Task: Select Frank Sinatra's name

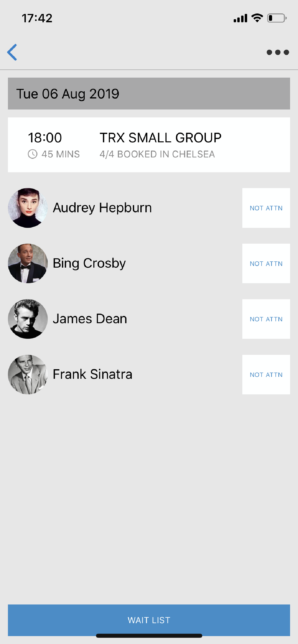Action: pos(92,374)
